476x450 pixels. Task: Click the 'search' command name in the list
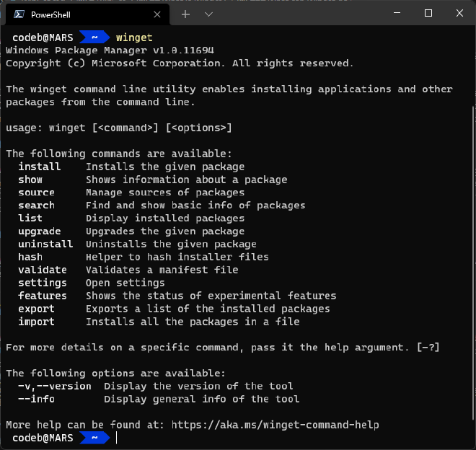pyautogui.click(x=36, y=206)
